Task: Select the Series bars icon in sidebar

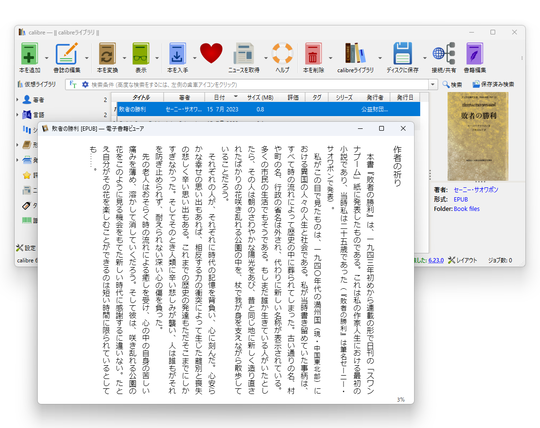Action: (x=27, y=129)
